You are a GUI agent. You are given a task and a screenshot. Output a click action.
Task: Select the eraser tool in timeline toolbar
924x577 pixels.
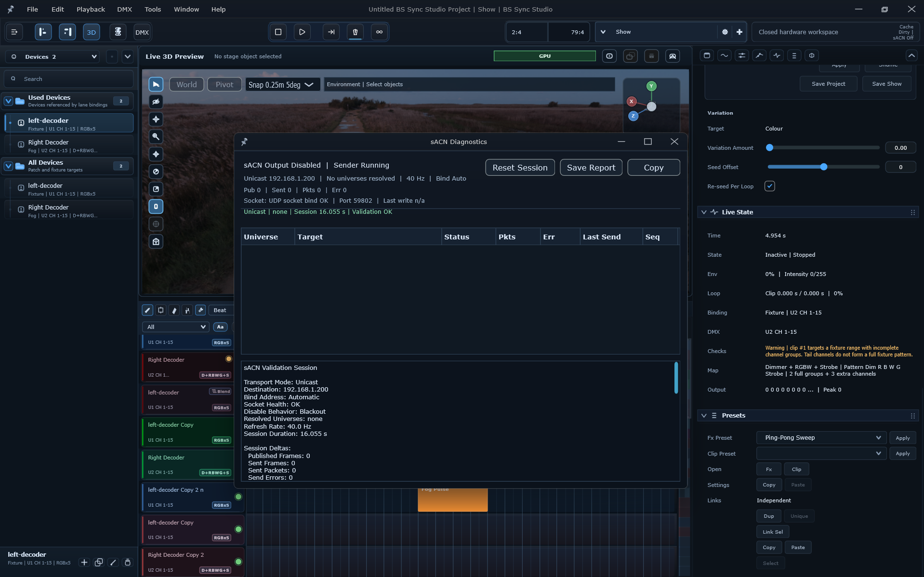[x=174, y=310]
